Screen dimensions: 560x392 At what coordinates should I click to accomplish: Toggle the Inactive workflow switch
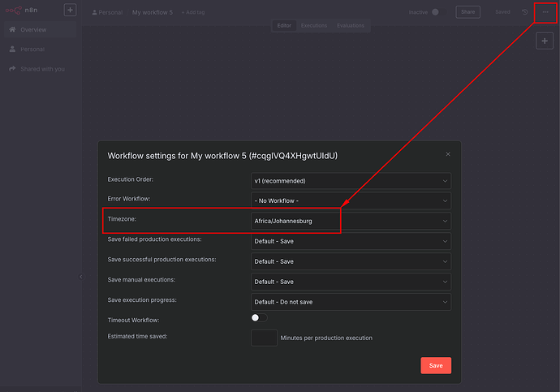pyautogui.click(x=438, y=12)
